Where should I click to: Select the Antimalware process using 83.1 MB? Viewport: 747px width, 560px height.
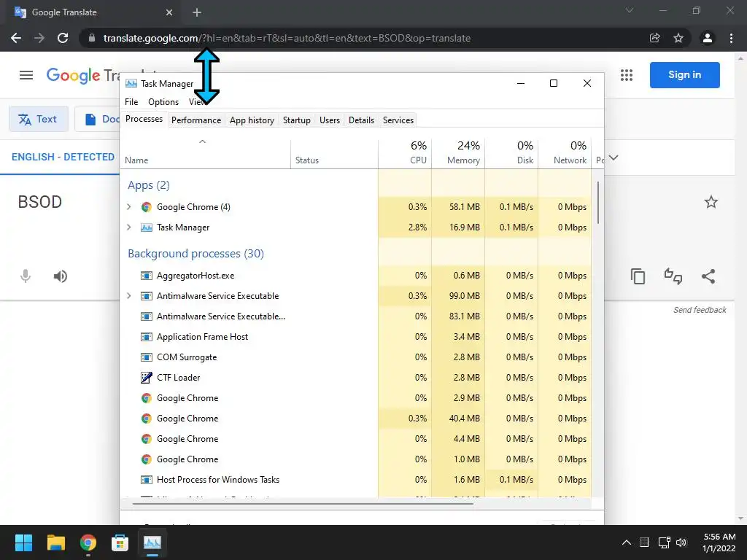coord(355,316)
